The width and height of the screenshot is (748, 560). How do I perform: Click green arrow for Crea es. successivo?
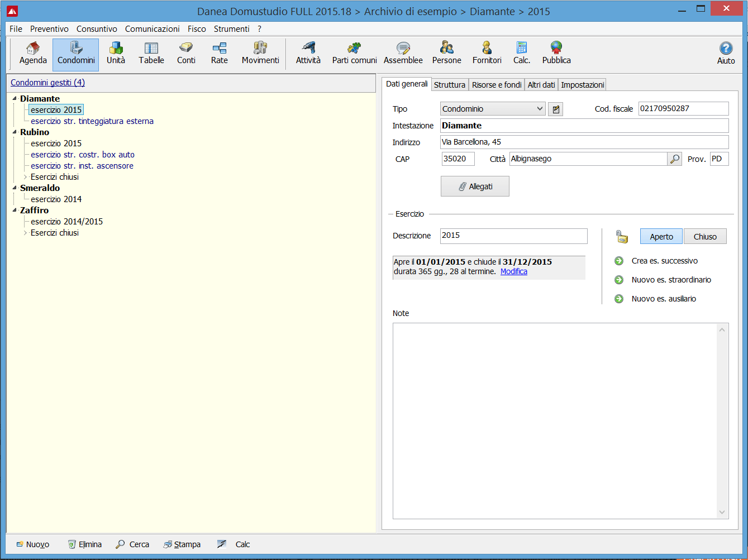619,261
